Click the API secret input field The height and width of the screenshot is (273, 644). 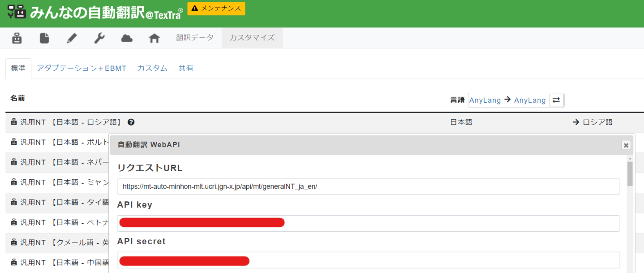369,260
